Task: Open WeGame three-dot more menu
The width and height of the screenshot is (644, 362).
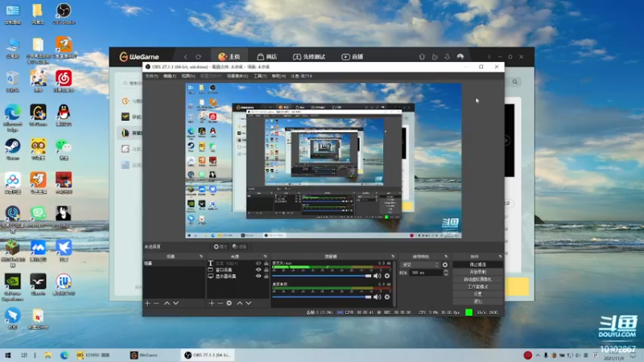Action: pos(489,56)
